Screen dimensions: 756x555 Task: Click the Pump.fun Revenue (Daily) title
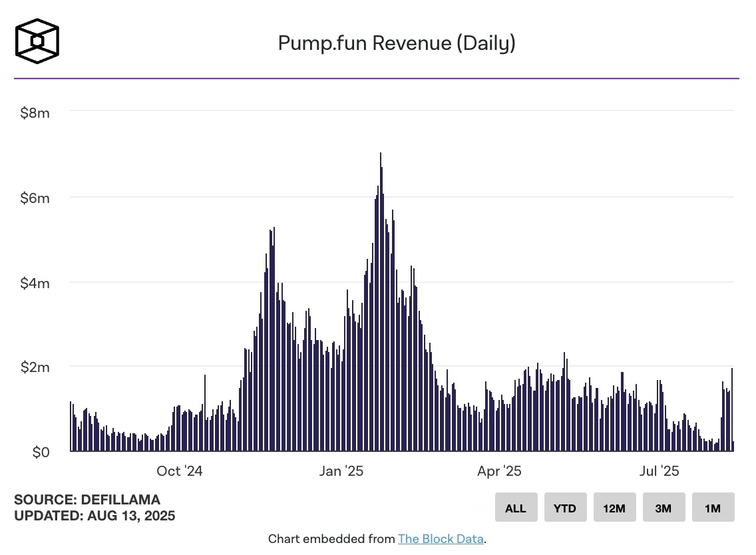[x=397, y=43]
